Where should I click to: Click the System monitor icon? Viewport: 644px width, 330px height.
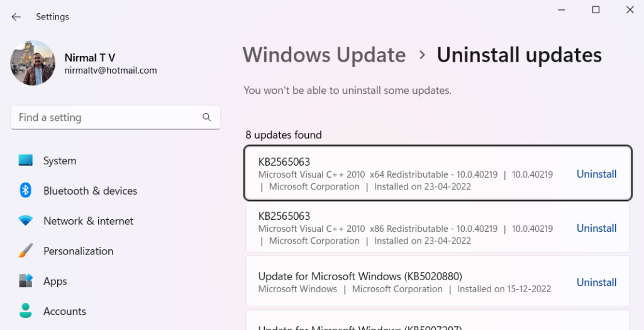coord(25,161)
